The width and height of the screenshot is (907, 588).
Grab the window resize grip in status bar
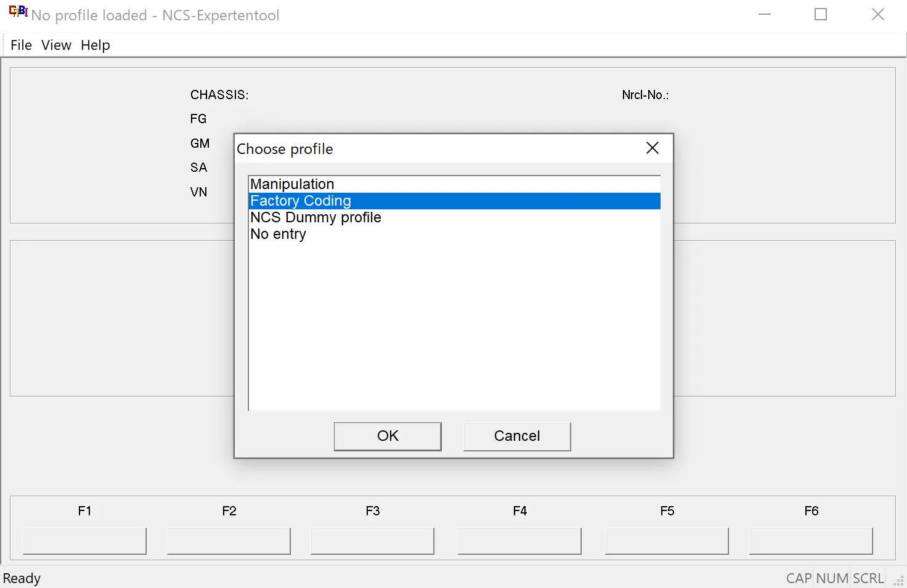(x=899, y=580)
